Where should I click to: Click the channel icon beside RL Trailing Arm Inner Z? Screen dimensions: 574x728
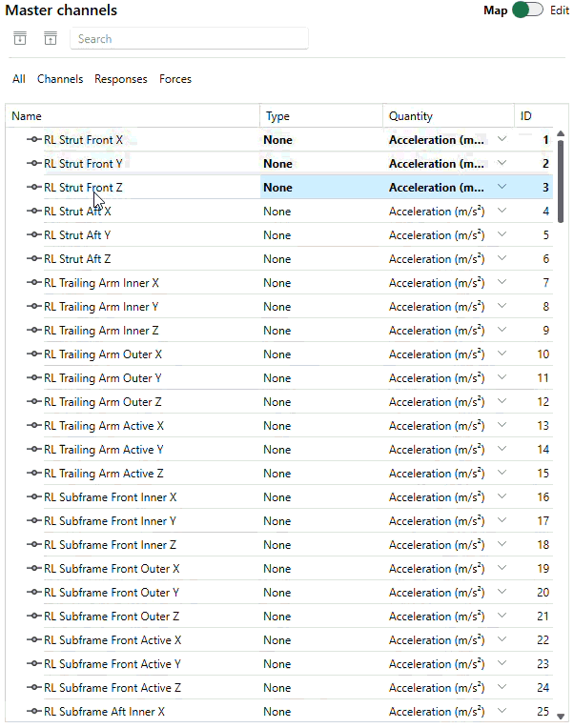click(x=33, y=331)
